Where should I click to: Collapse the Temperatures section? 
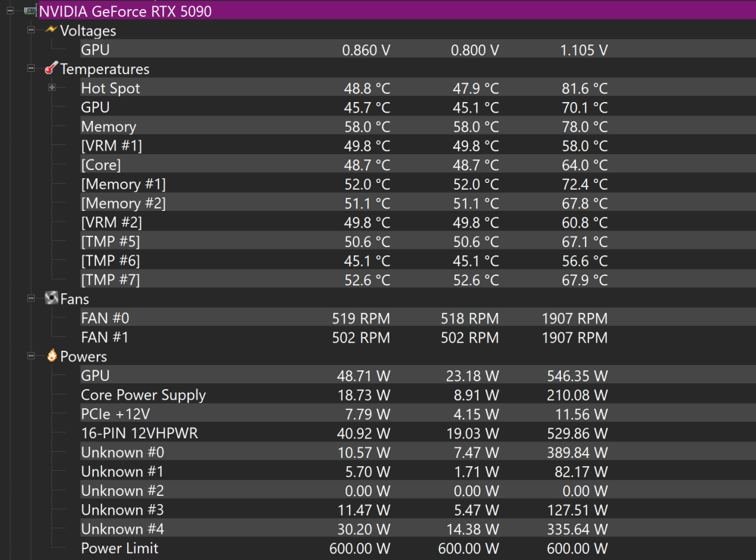pos(31,69)
